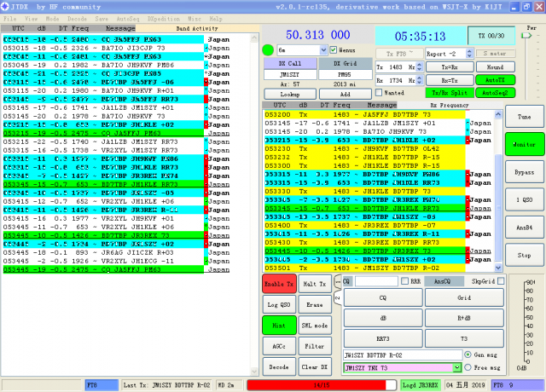The image size is (546, 392).
Task: Click the Tx=Rx button
Action: pyautogui.click(x=450, y=66)
